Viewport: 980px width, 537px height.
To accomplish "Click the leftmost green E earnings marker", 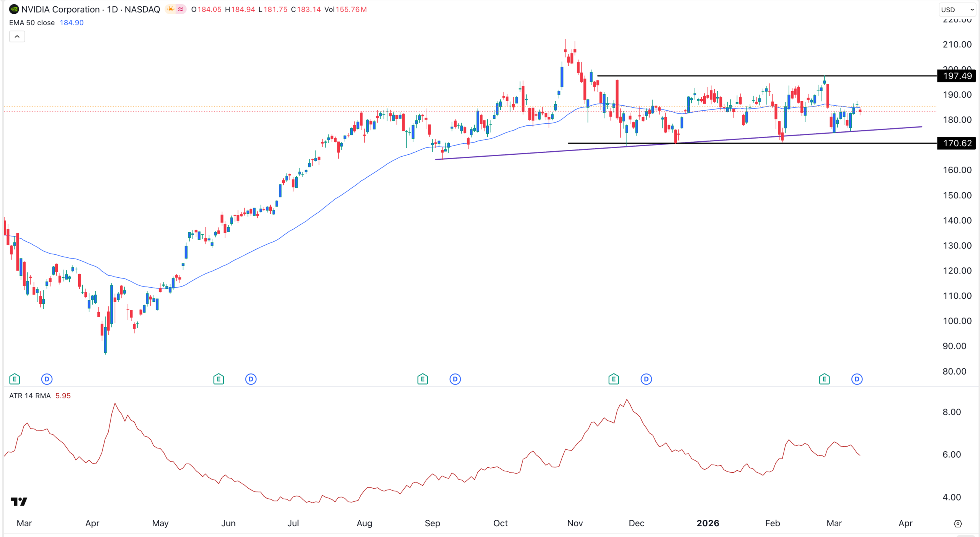I will coord(14,379).
